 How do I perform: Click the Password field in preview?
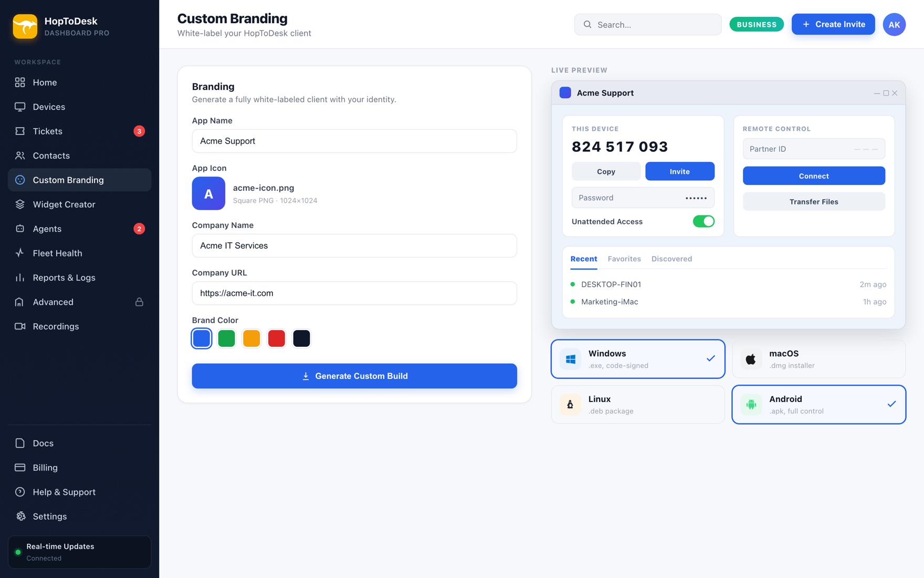click(643, 198)
